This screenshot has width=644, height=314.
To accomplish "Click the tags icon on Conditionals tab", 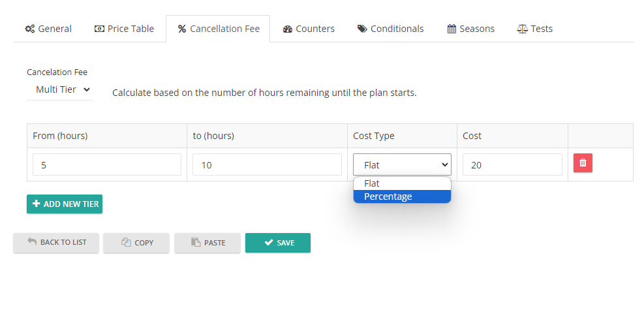I will (x=362, y=29).
